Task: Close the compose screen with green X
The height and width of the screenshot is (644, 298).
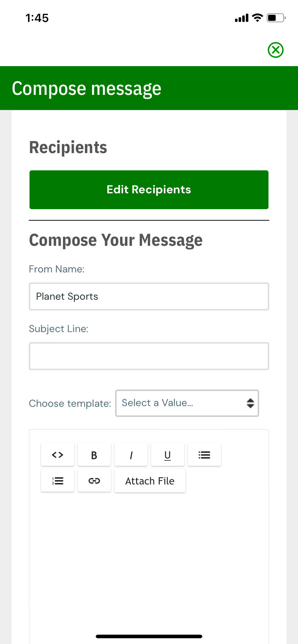Action: (276, 50)
